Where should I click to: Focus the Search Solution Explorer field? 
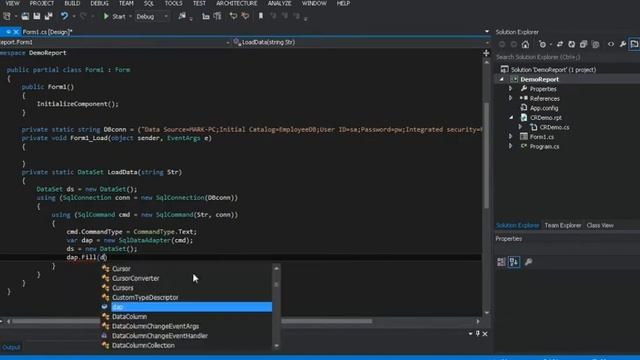pyautogui.click(x=567, y=57)
